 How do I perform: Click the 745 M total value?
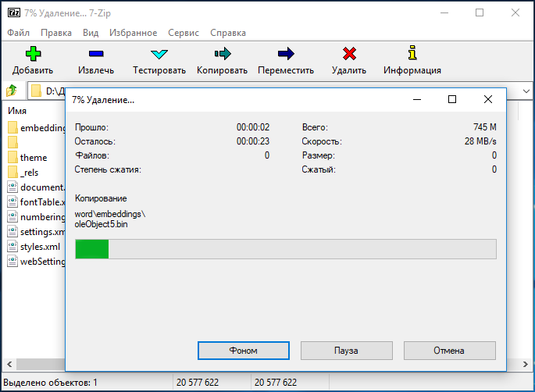pyautogui.click(x=485, y=127)
